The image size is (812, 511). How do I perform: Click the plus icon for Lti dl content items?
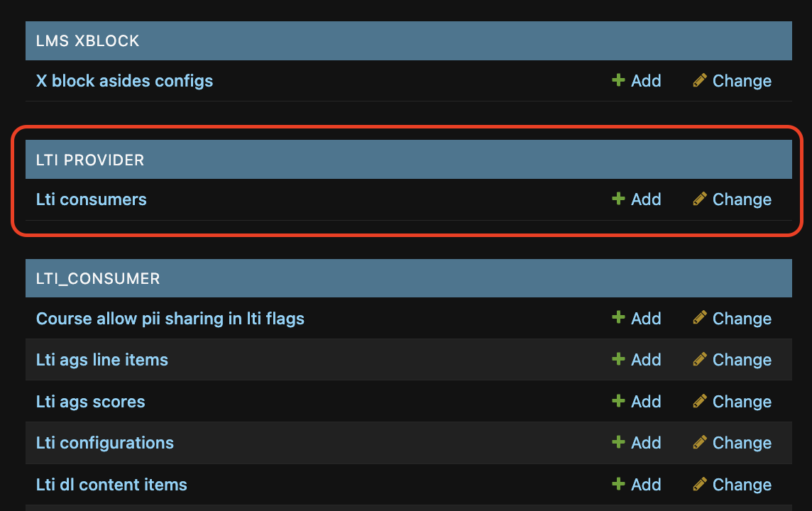tap(618, 484)
